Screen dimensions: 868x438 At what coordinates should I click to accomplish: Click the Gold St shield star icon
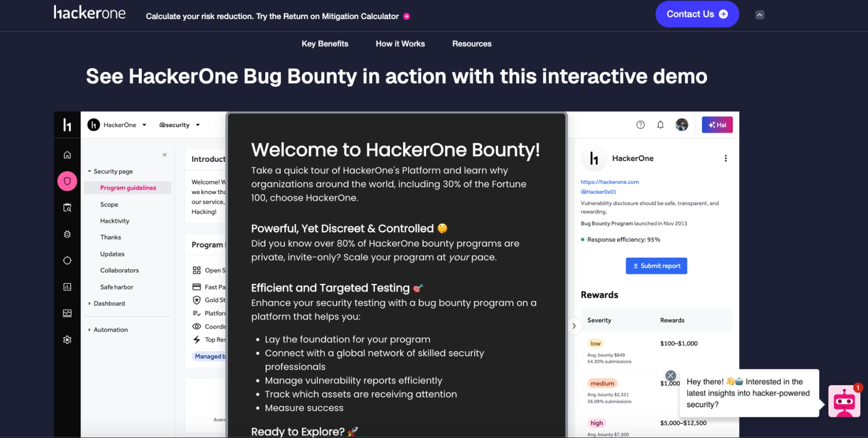[x=197, y=300]
